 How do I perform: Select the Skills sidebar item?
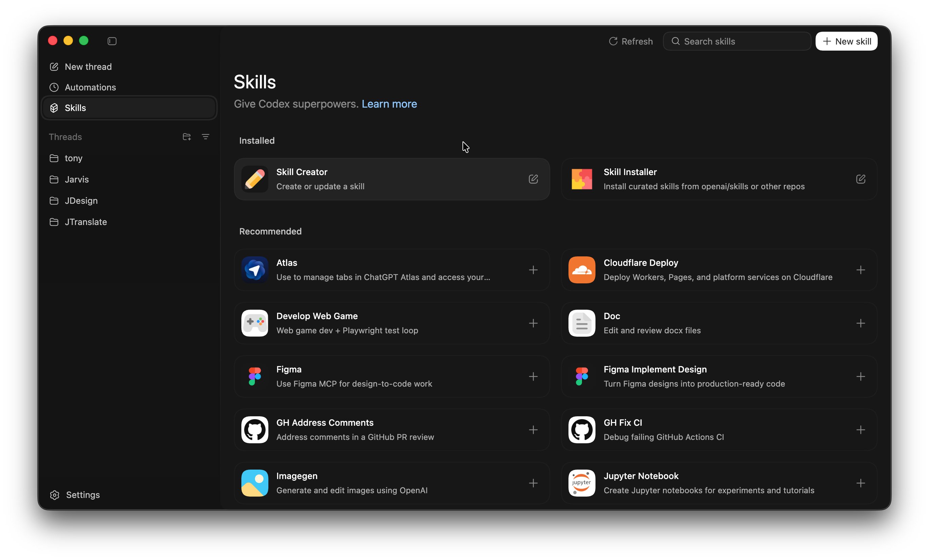tap(75, 108)
